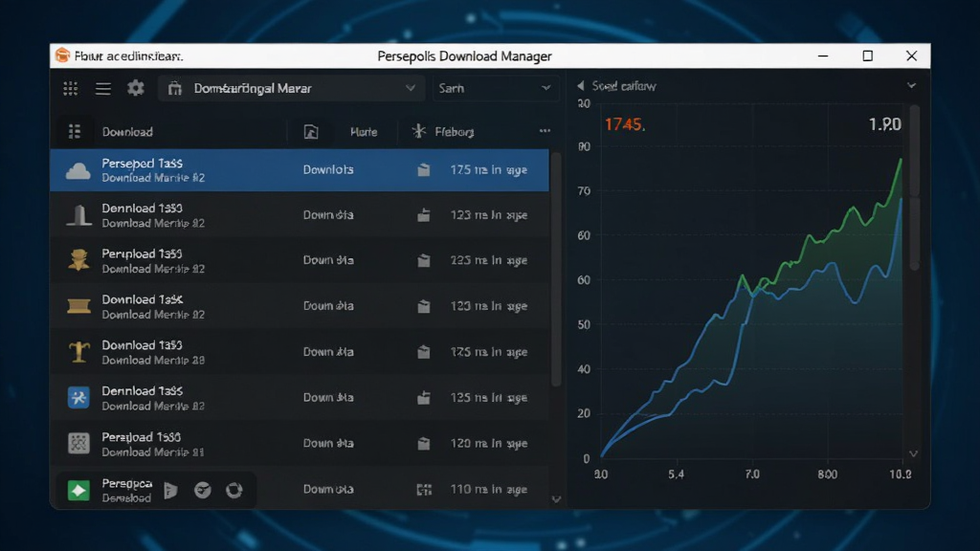Click the '120 ms in age' value
This screenshot has width=980, height=551.
(x=489, y=444)
